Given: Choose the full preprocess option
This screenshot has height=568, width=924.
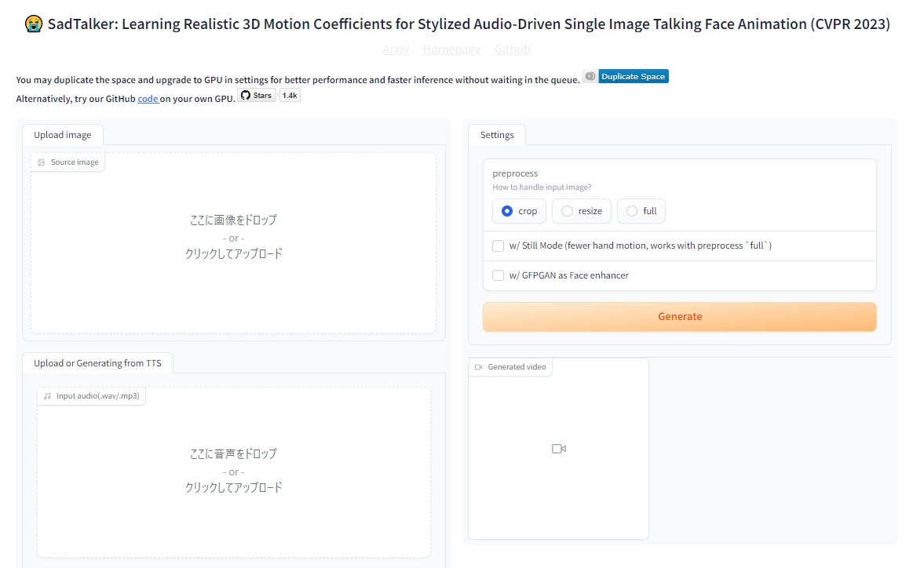Looking at the screenshot, I should (x=633, y=211).
